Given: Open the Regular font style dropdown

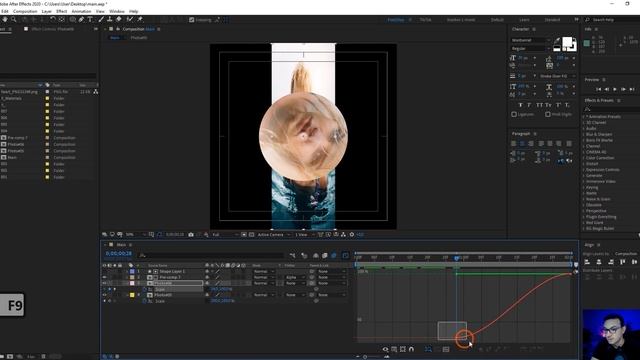Looking at the screenshot, I should (530, 49).
